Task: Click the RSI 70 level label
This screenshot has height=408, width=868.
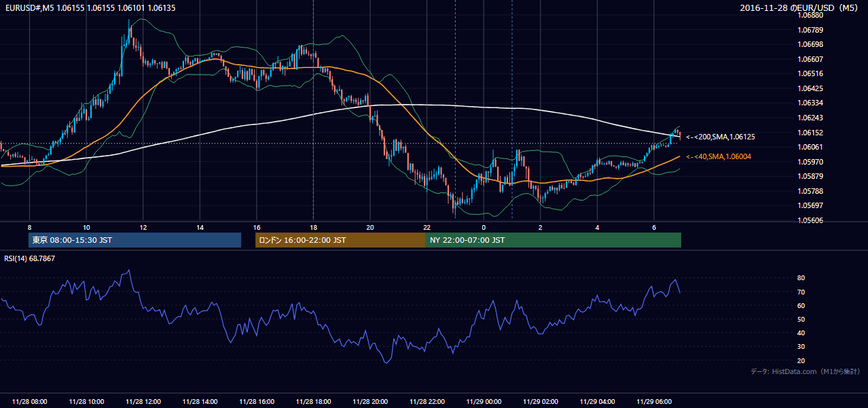Action: [801, 292]
